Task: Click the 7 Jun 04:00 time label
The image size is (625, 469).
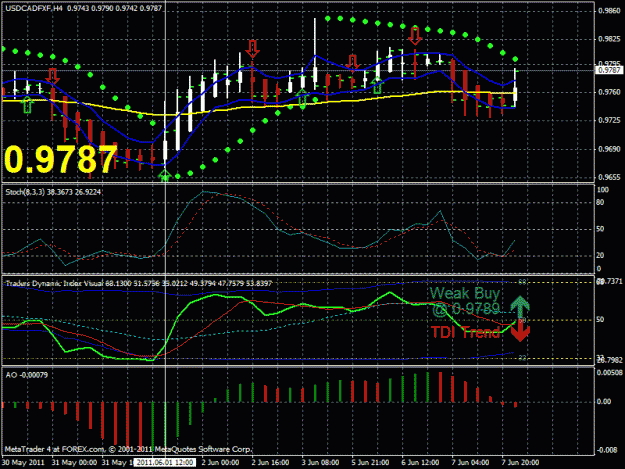Action: pos(470,463)
